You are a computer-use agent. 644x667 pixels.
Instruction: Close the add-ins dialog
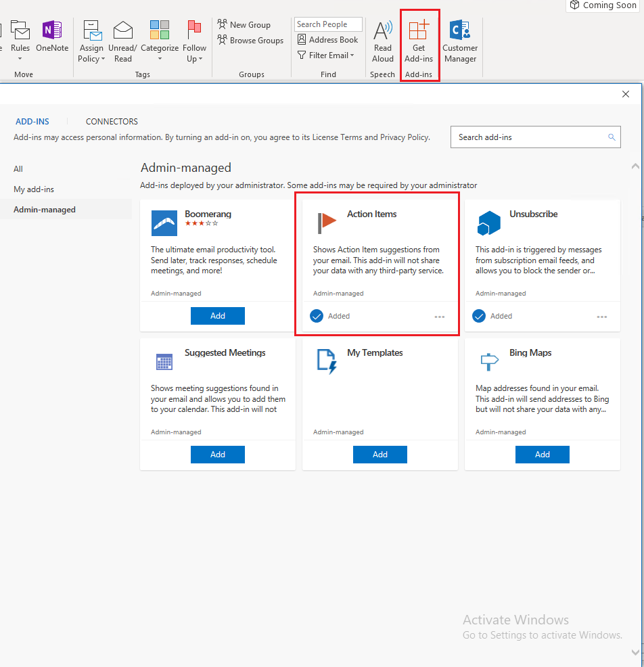point(625,94)
